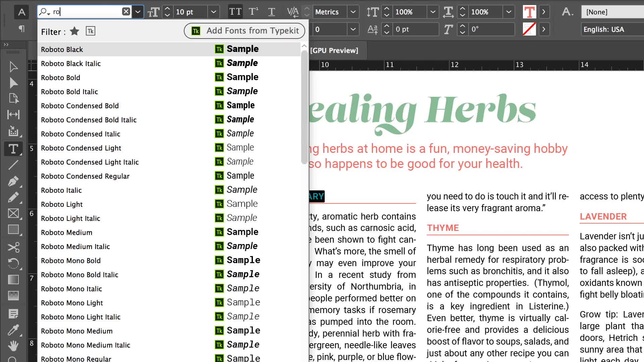Switch to Character Formatting Controls

21,12
